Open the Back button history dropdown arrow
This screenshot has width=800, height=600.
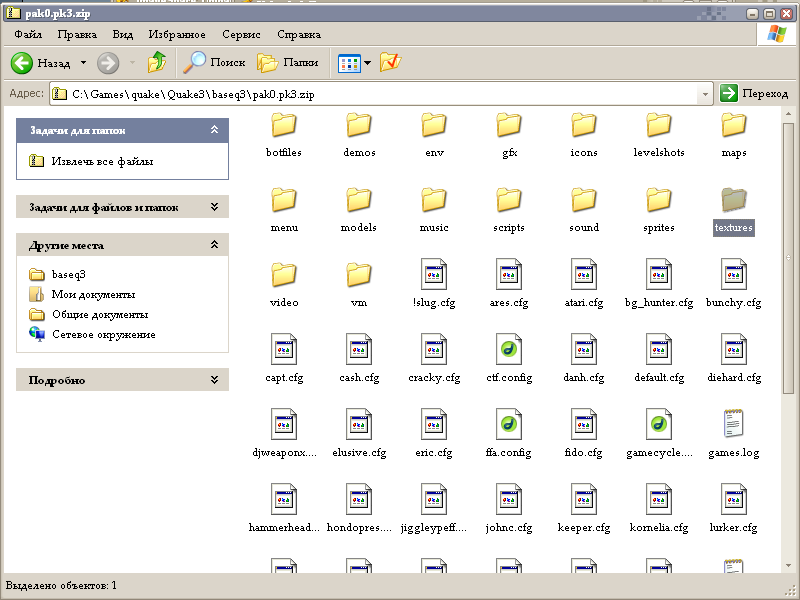[x=83, y=63]
